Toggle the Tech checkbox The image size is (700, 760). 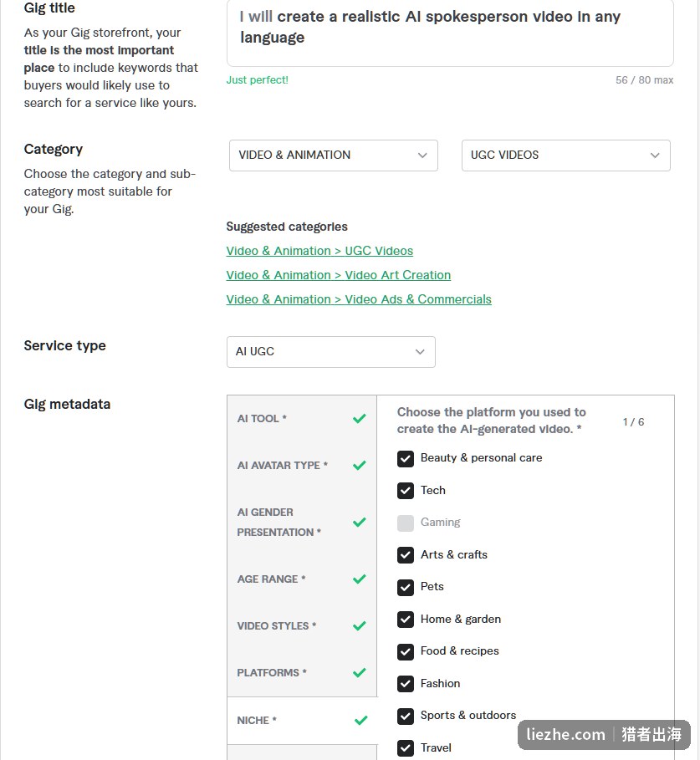(406, 491)
